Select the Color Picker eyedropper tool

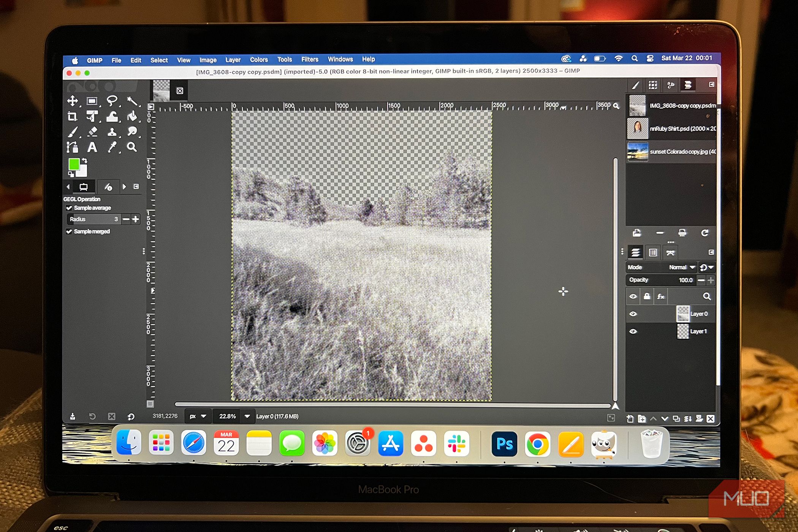pos(112,148)
